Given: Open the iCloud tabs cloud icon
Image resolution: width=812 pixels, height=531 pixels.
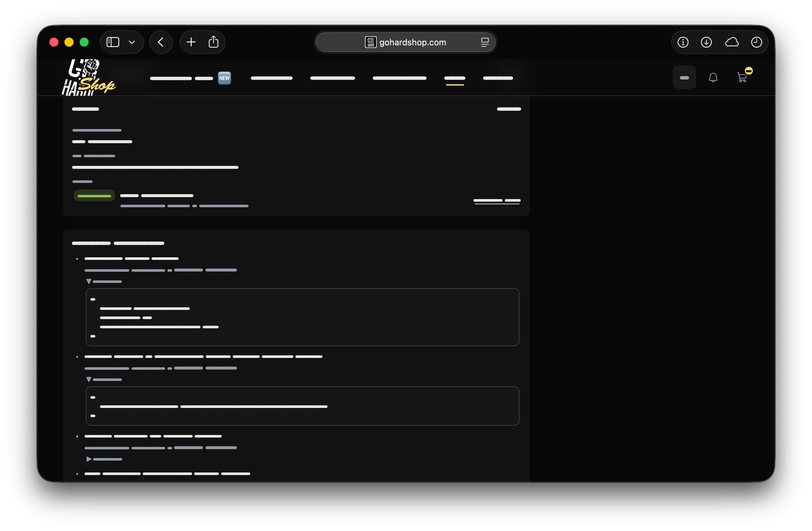Looking at the screenshot, I should tap(732, 42).
